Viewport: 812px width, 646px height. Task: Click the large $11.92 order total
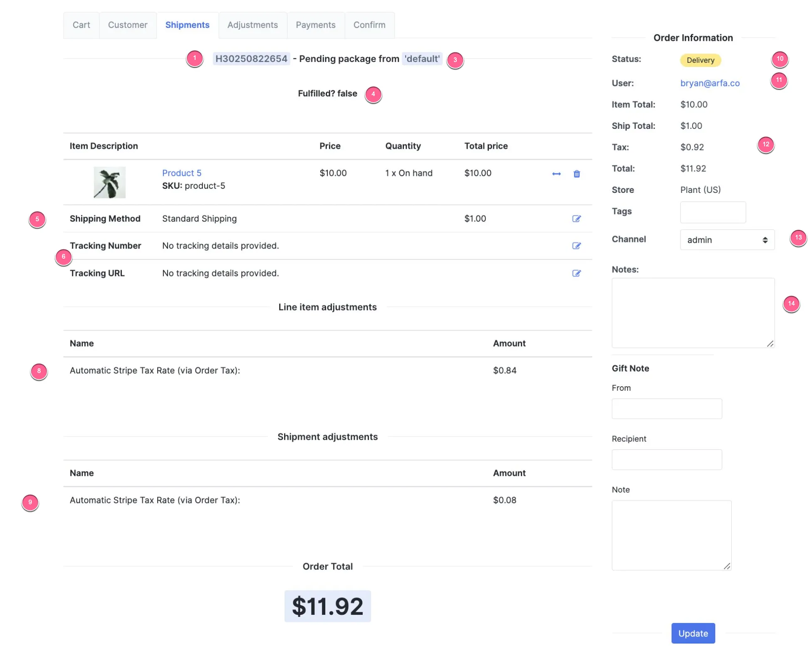pyautogui.click(x=327, y=606)
